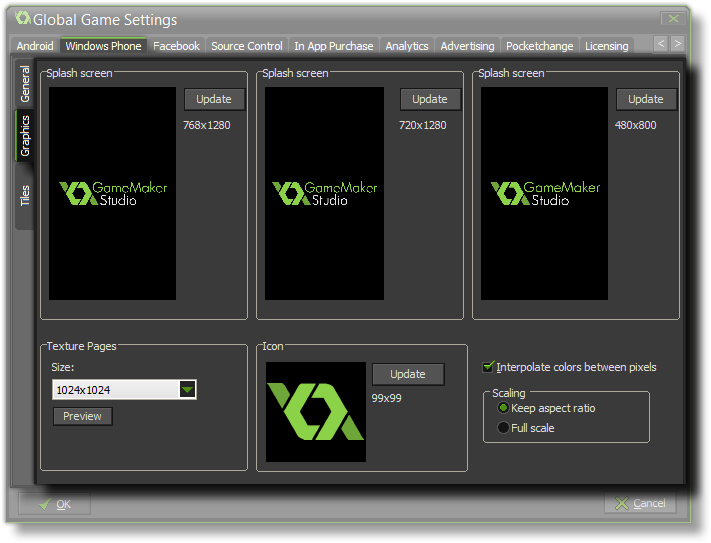Viewport: 711px width, 543px height.
Task: Open the Tiles side tab
Action: coord(26,196)
